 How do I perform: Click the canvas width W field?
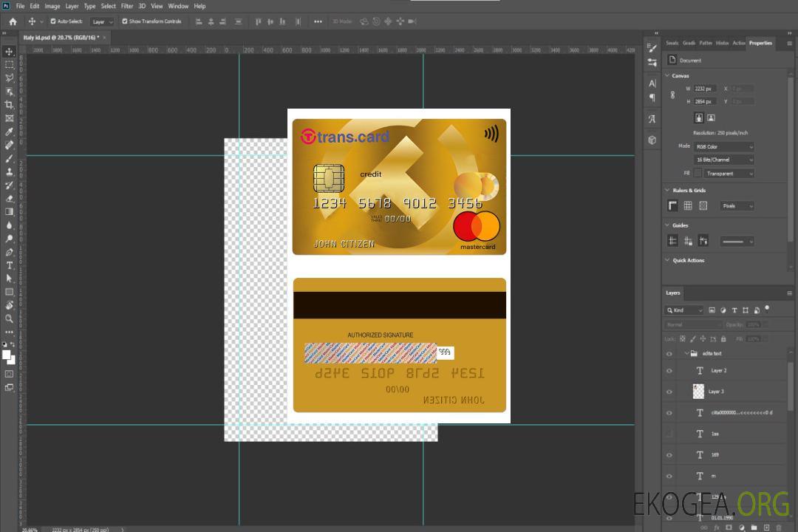706,89
